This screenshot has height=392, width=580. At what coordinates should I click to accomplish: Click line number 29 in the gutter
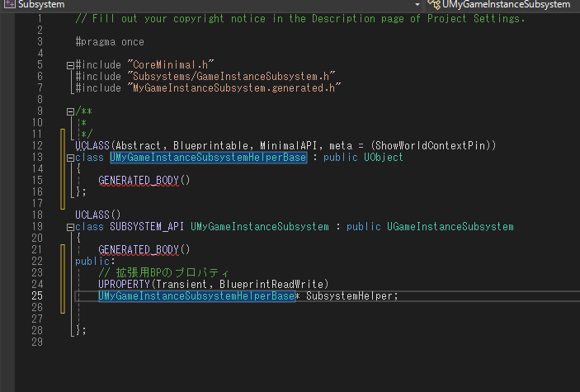(37, 342)
